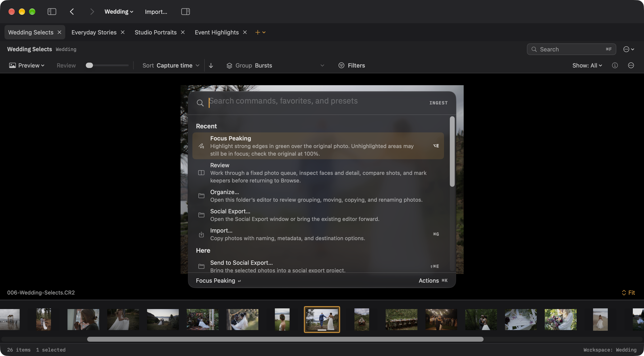Select the bouquet thumbnail in the filmstrip
The width and height of the screenshot is (644, 356).
[x=560, y=319]
